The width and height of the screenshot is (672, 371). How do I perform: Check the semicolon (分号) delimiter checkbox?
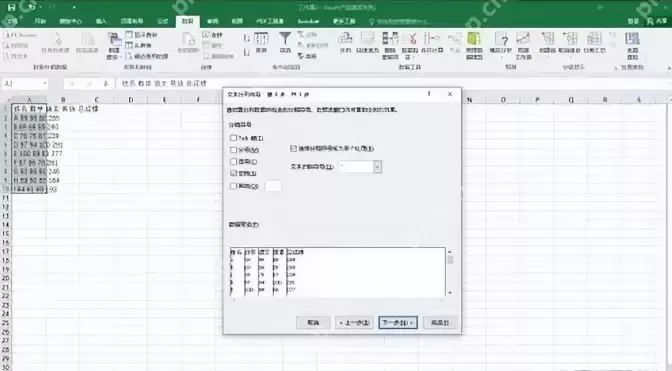click(234, 150)
